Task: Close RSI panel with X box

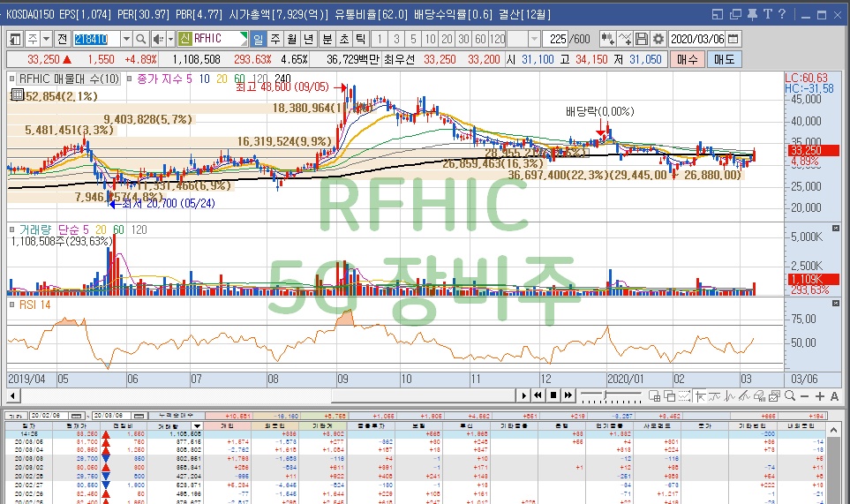Action: click(x=835, y=304)
